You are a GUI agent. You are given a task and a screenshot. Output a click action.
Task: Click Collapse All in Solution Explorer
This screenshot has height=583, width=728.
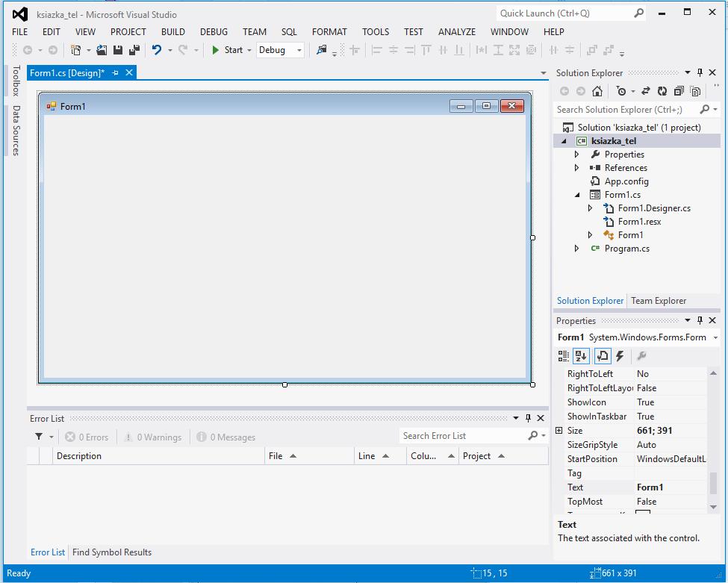[x=679, y=91]
